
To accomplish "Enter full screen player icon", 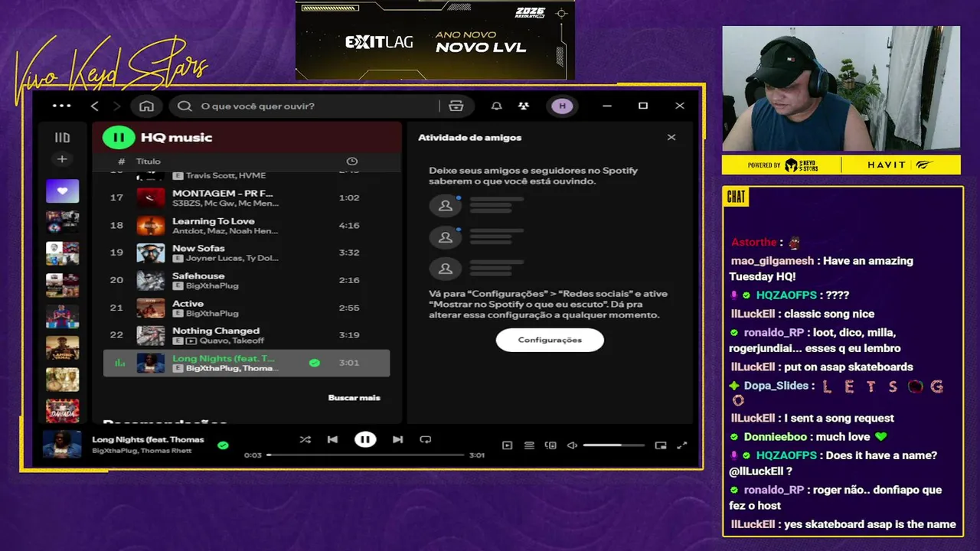I will [682, 445].
